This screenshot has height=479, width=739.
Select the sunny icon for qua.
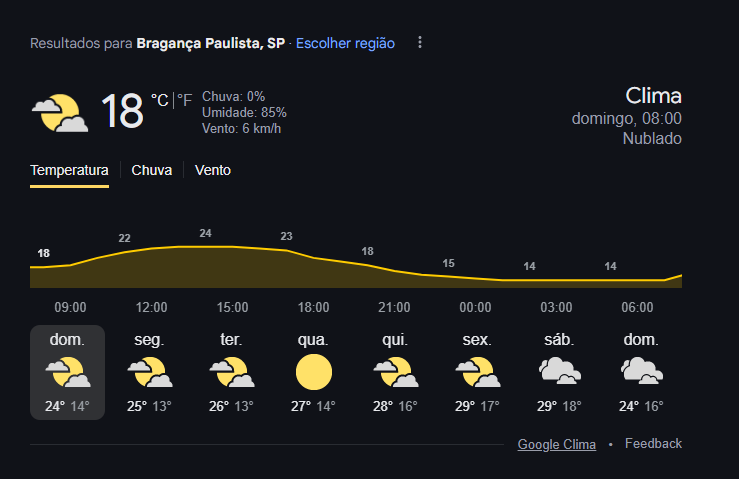(x=313, y=372)
